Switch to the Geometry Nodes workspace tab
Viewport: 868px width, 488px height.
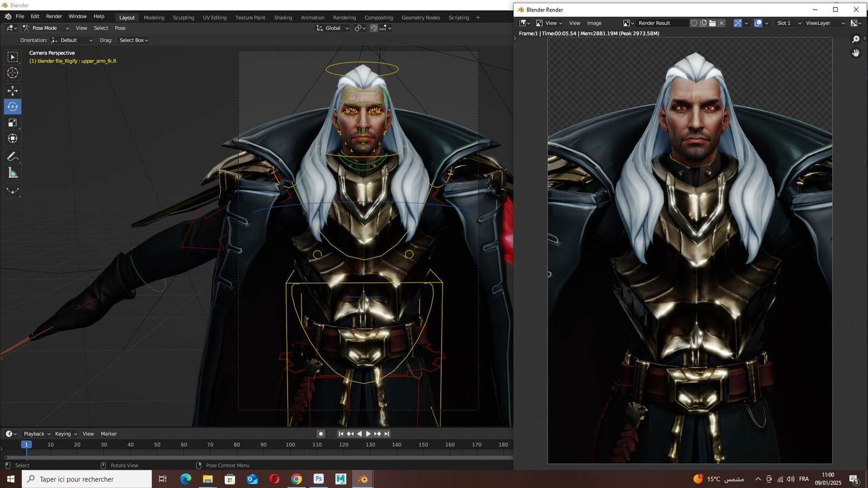[421, 17]
